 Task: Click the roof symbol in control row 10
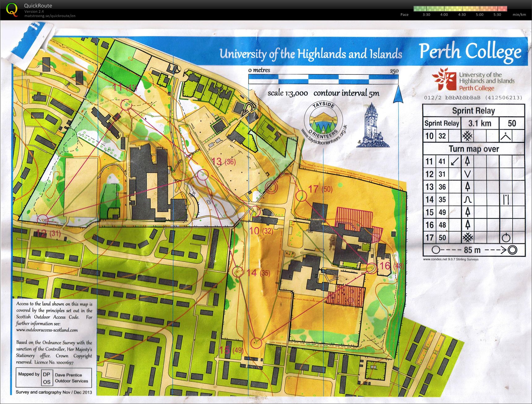pos(506,136)
